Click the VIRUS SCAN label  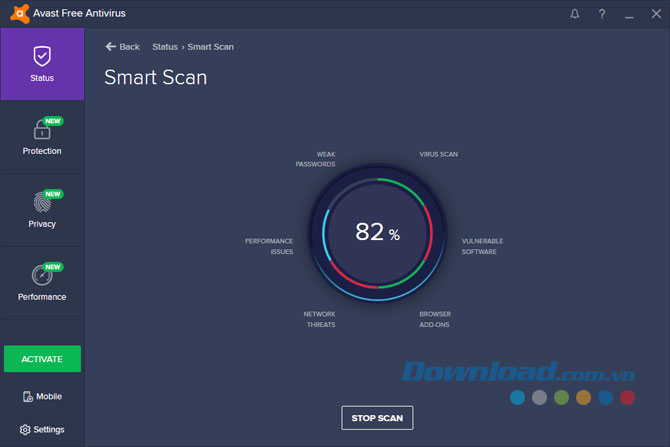click(x=438, y=154)
